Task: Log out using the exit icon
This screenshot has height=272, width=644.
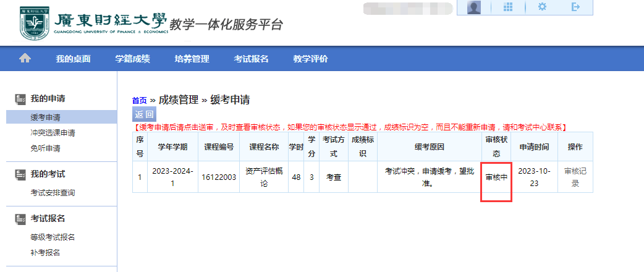Action: (576, 7)
